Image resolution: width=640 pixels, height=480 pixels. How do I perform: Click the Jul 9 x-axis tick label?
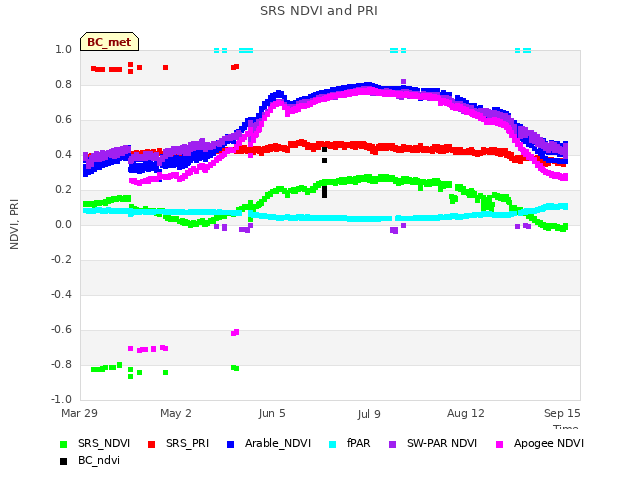pyautogui.click(x=369, y=414)
